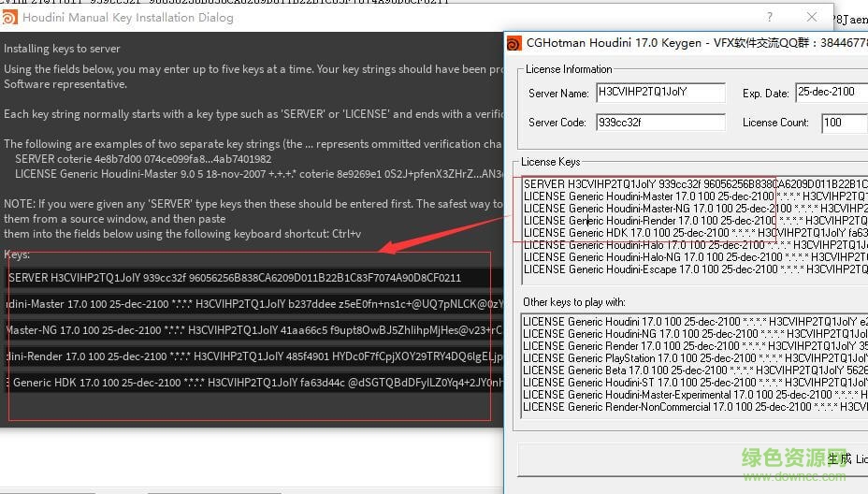Click the third key field with Master-NG license
The image size is (868, 494).
coord(254,330)
